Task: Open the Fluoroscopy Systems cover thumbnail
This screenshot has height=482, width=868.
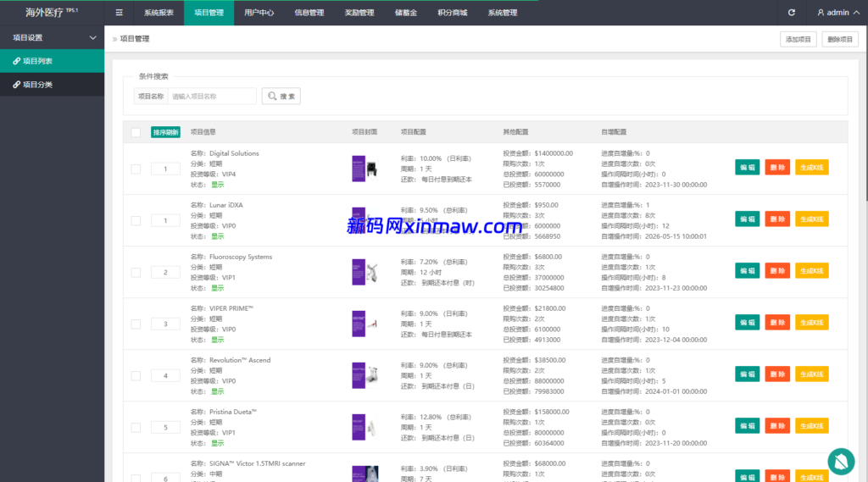Action: point(364,272)
